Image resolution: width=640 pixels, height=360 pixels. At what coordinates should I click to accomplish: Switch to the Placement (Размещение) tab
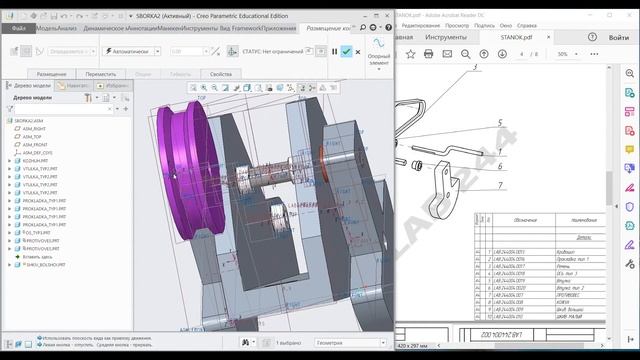(51, 74)
